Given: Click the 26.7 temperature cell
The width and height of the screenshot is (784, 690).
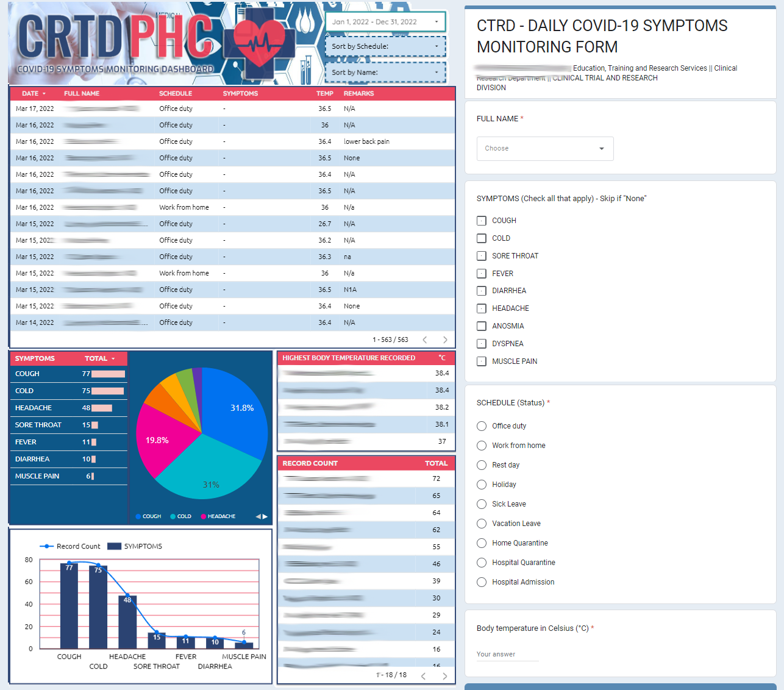Looking at the screenshot, I should (325, 224).
